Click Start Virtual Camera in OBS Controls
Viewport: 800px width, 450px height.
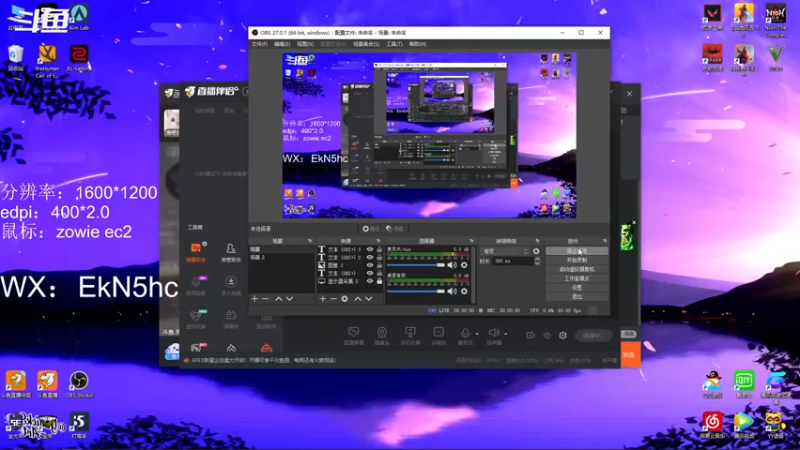577,269
